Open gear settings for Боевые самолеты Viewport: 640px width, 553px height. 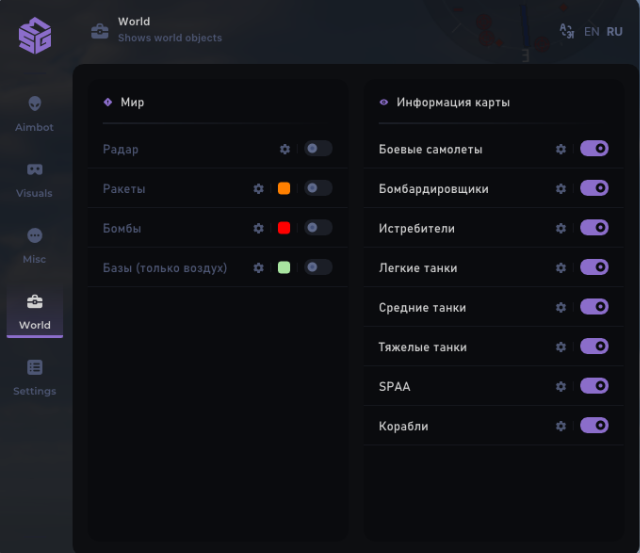click(561, 149)
